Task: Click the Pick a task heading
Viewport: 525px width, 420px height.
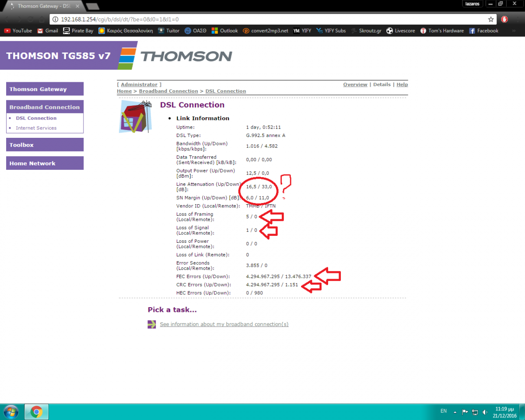Action: [x=172, y=310]
